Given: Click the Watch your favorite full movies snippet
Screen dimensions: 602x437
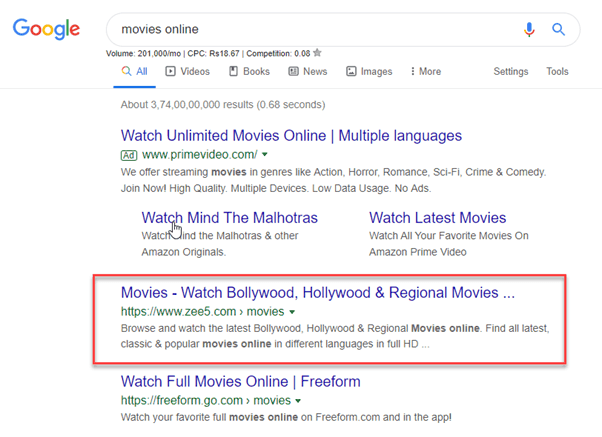Looking at the screenshot, I should click(286, 417).
